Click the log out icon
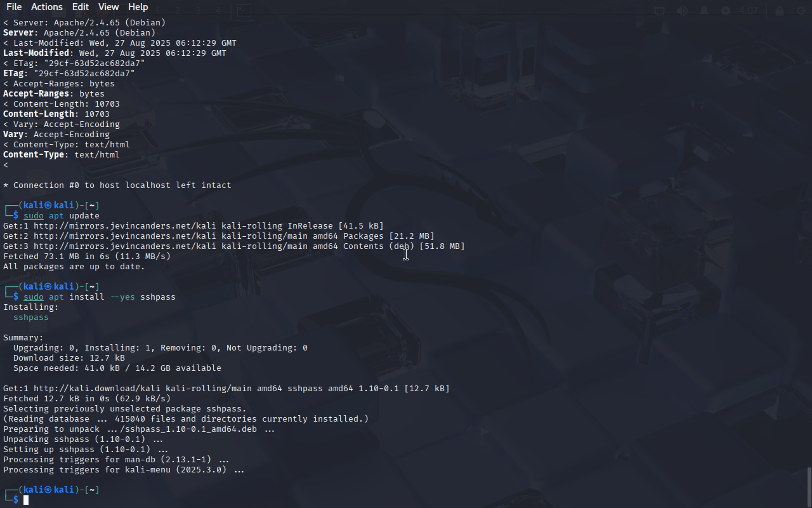The width and height of the screenshot is (812, 508). (800, 11)
